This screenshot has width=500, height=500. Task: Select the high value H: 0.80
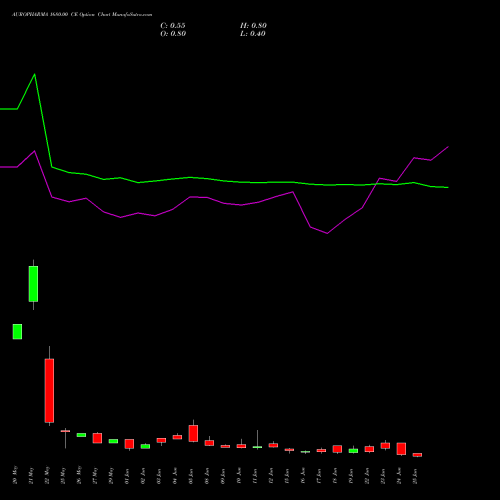tap(253, 26)
